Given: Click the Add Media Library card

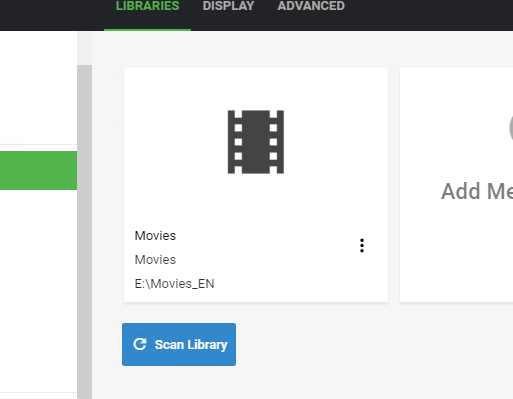Looking at the screenshot, I should 456,185.
